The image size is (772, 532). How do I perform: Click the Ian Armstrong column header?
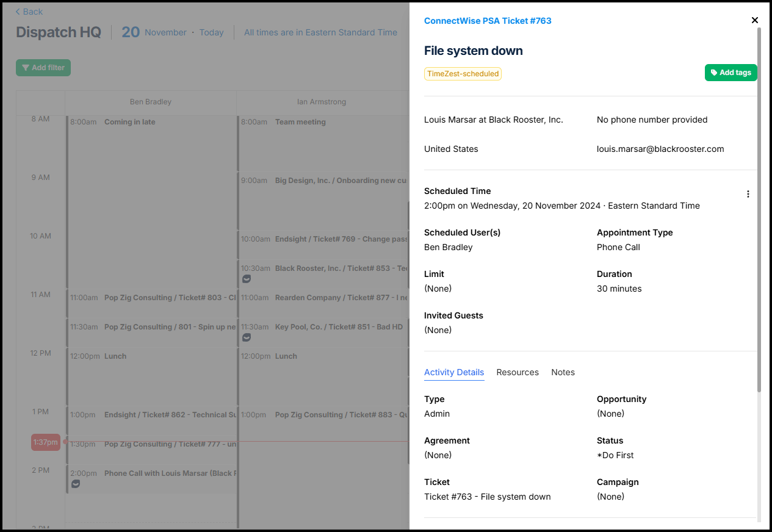[322, 102]
